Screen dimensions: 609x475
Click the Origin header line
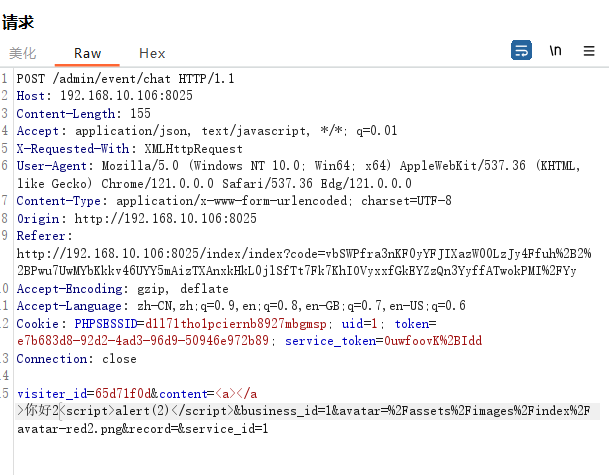136,218
